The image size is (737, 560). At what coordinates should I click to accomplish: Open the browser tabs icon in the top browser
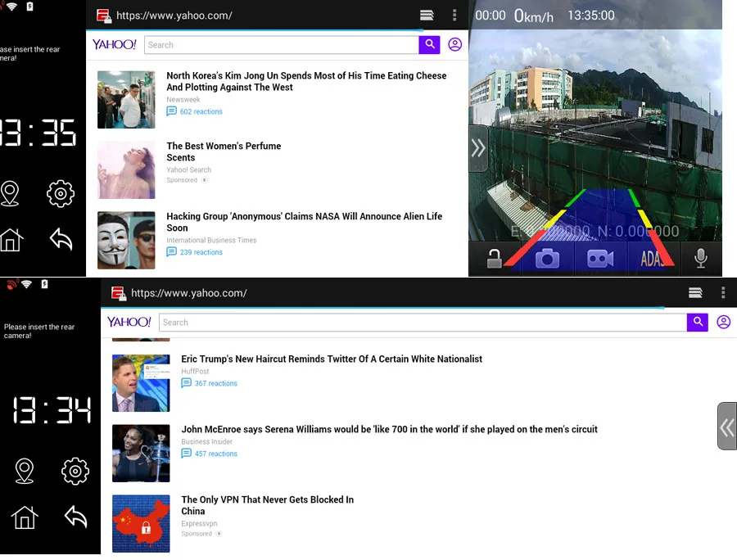[x=427, y=16]
